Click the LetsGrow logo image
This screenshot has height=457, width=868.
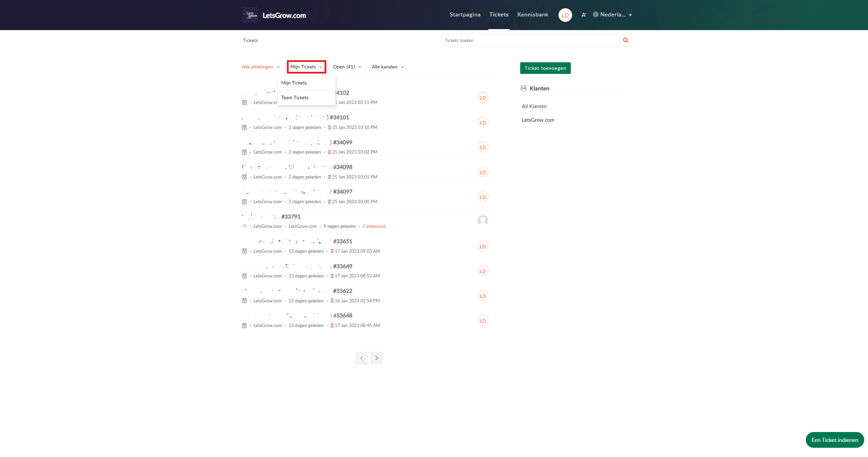pyautogui.click(x=250, y=15)
